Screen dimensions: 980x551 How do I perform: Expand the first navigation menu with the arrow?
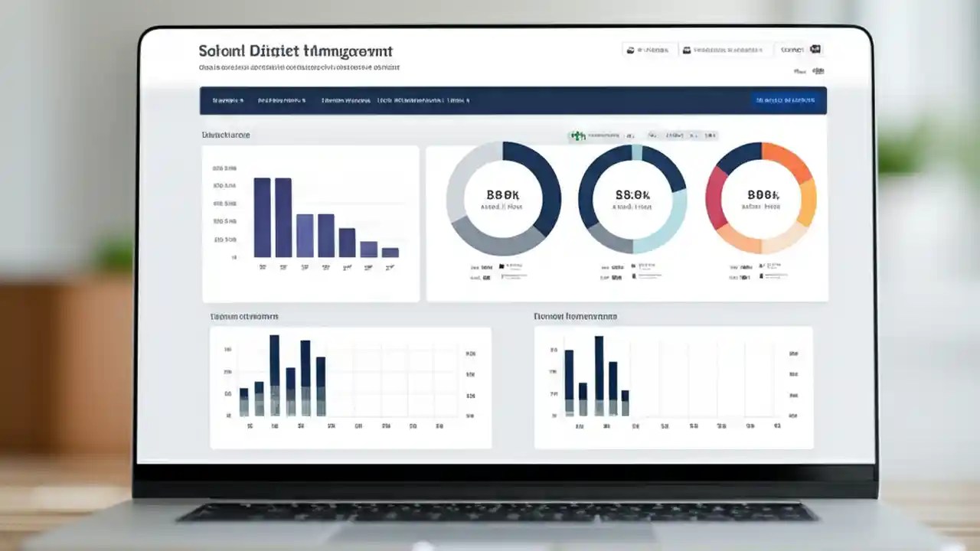pyautogui.click(x=227, y=100)
